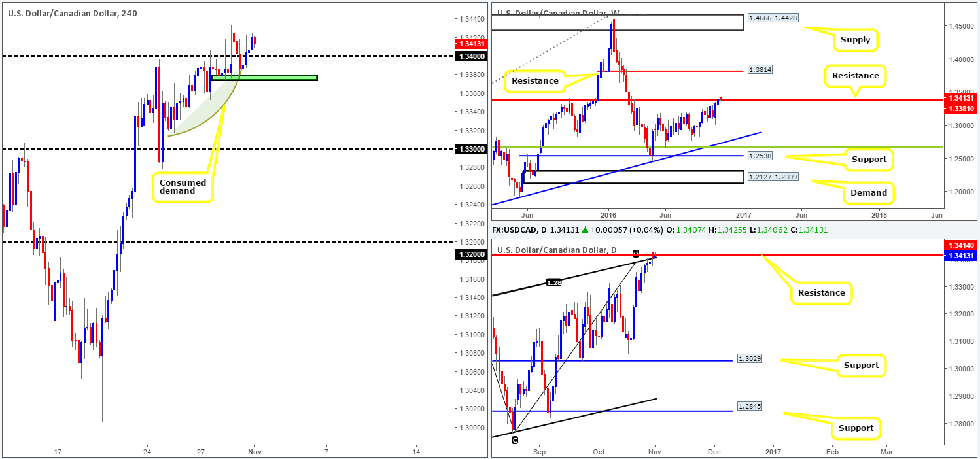Image resolution: width=980 pixels, height=459 pixels.
Task: Click the Support callout on the weekly chart
Action: click(x=867, y=159)
